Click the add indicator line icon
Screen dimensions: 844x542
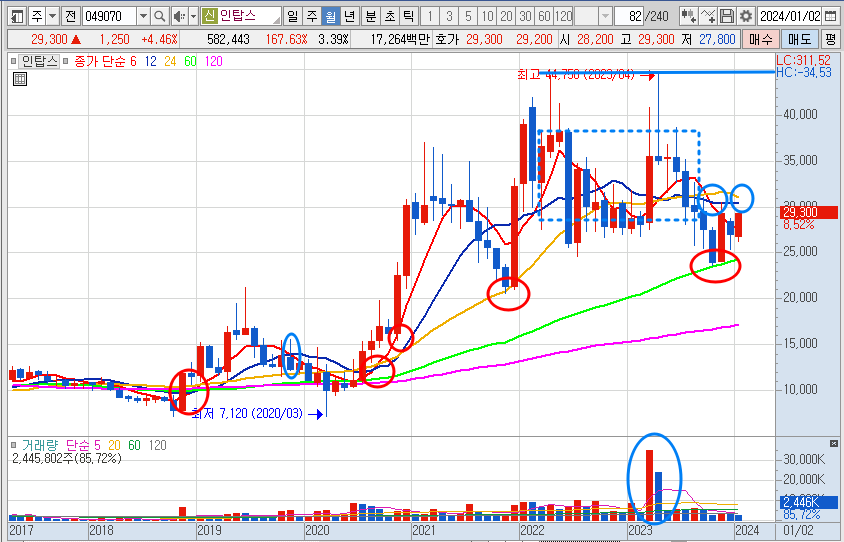pos(708,16)
